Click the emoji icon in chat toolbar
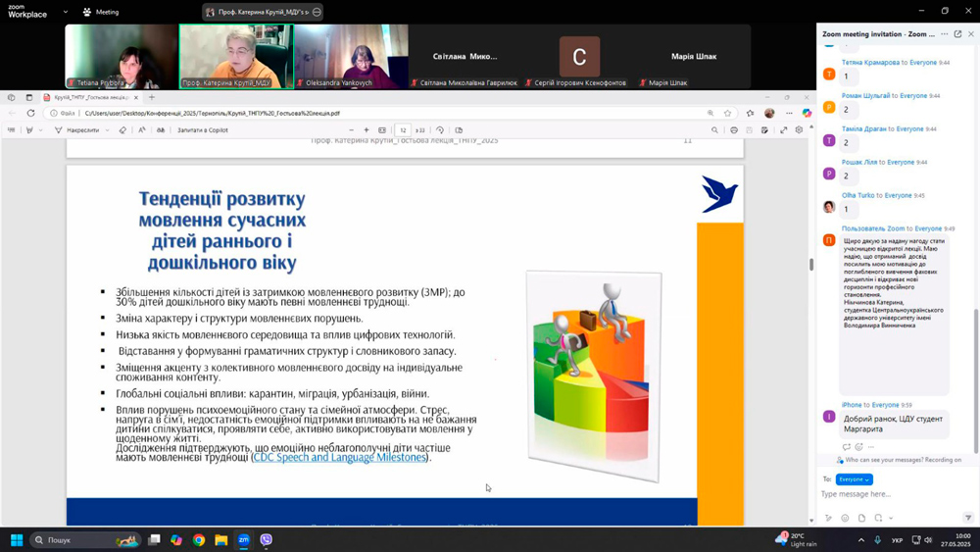 (x=845, y=518)
